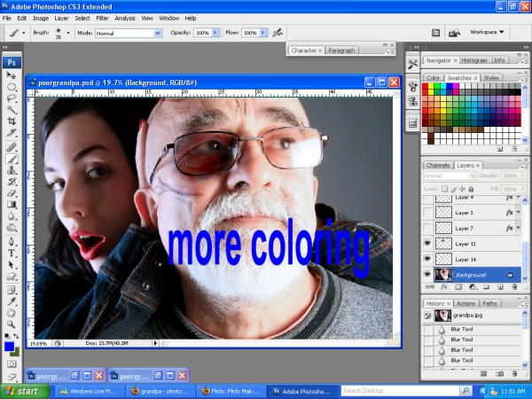Select the Path Selection tool
Screen dimensions: 532x399
12,264
